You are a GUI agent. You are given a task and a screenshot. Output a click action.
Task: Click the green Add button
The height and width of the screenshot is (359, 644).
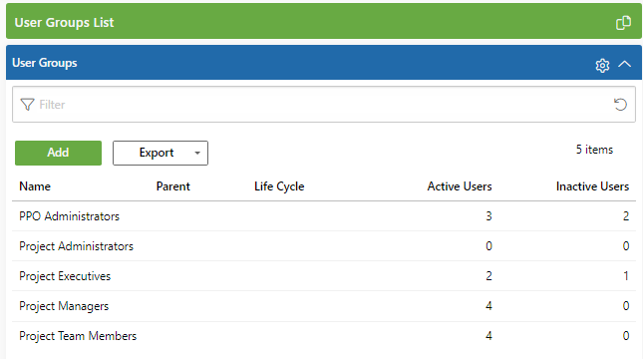(58, 153)
